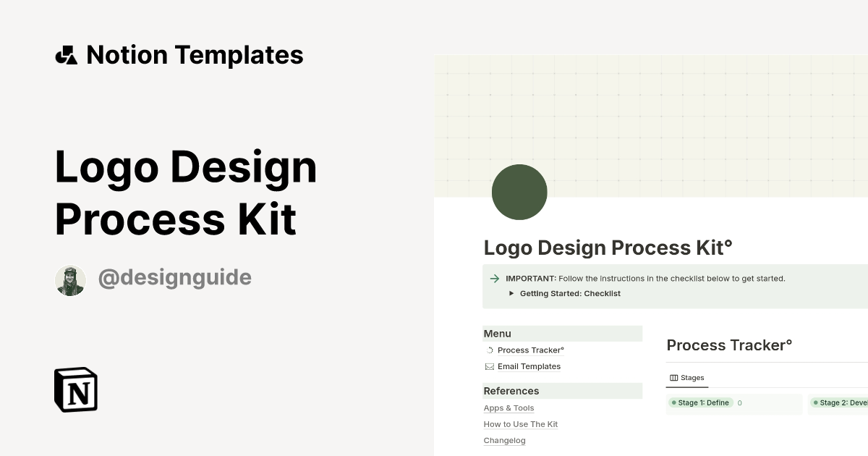Image resolution: width=868 pixels, height=456 pixels.
Task: Visit the @designguide creator handle
Action: point(174,277)
